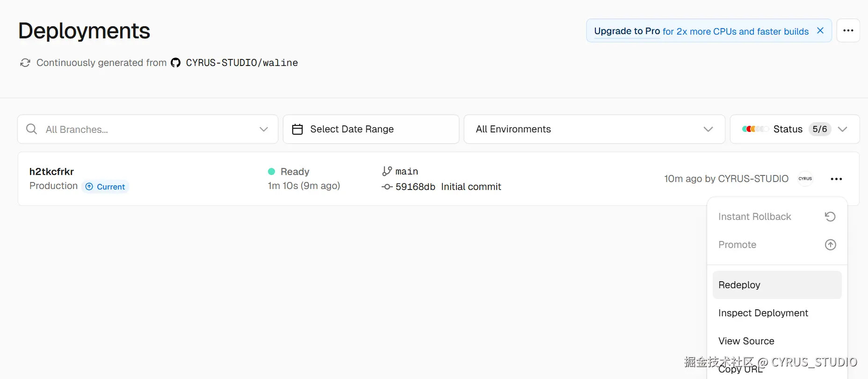868x379 pixels.
Task: Click the 1m 10s (9m ago) duration
Action: [x=304, y=186]
